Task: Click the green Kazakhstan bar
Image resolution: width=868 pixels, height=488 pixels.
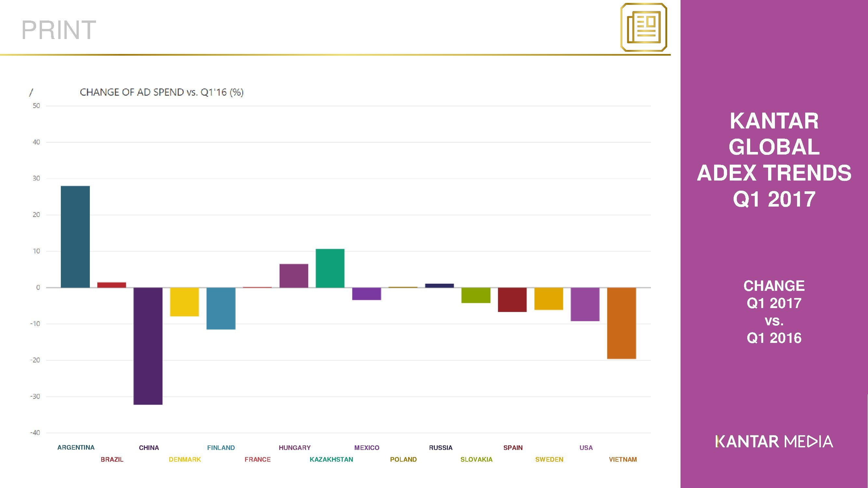Action: click(x=330, y=268)
